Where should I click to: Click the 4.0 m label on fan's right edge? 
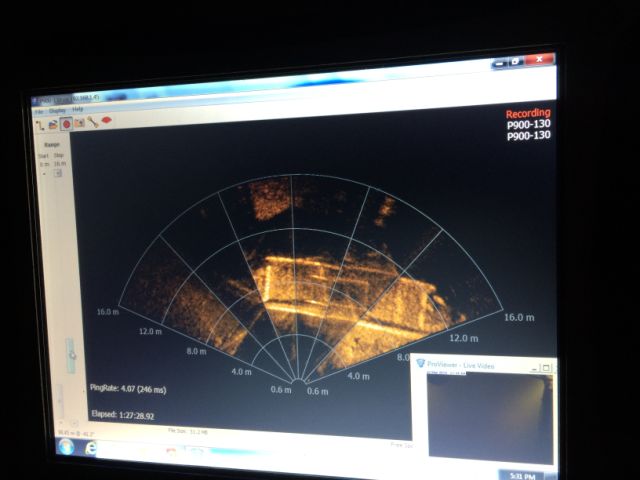358,376
